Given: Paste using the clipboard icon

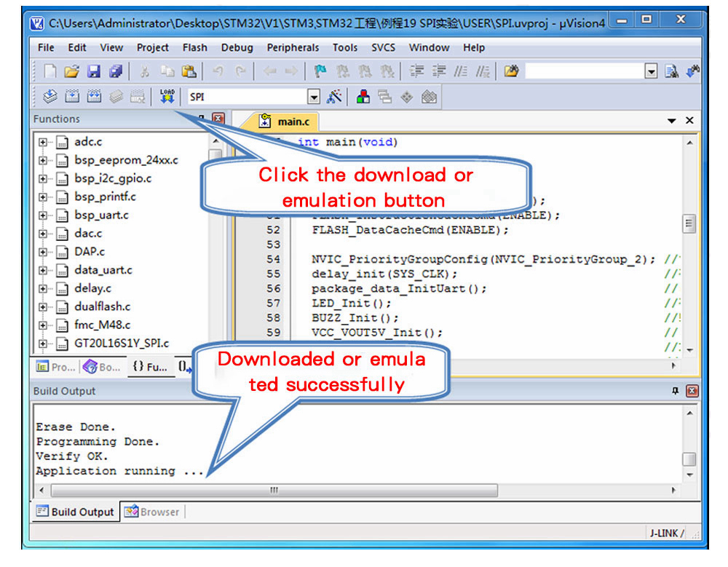Looking at the screenshot, I should tap(189, 71).
